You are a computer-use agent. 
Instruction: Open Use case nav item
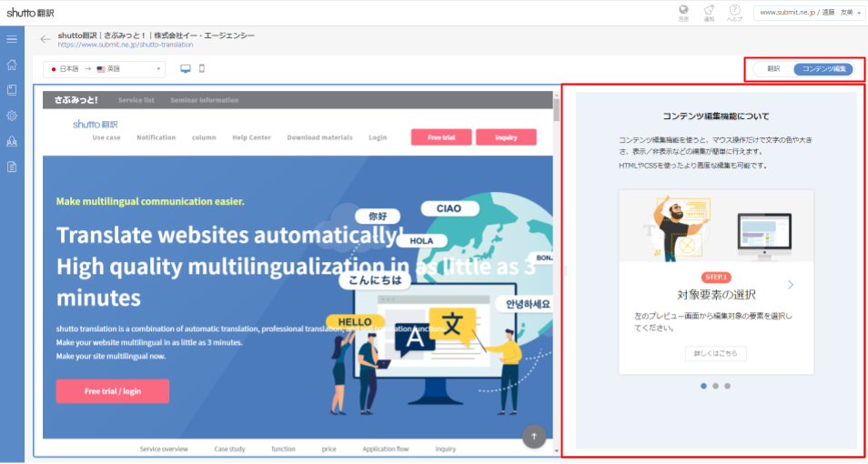pos(106,137)
